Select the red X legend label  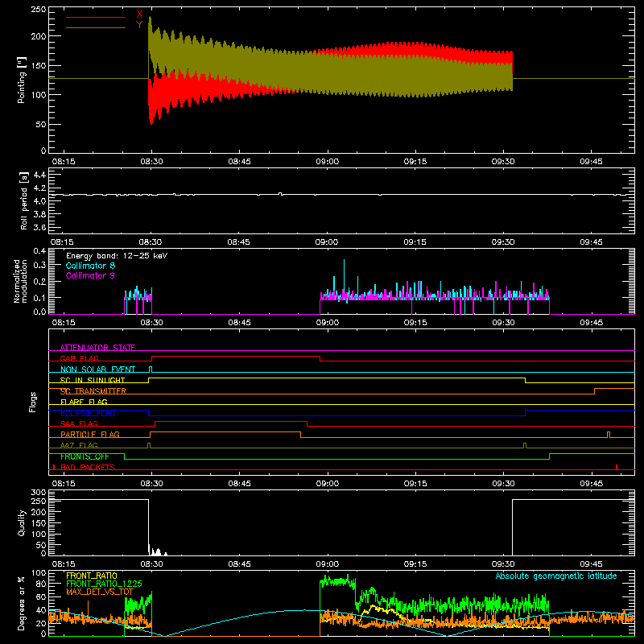pos(139,14)
